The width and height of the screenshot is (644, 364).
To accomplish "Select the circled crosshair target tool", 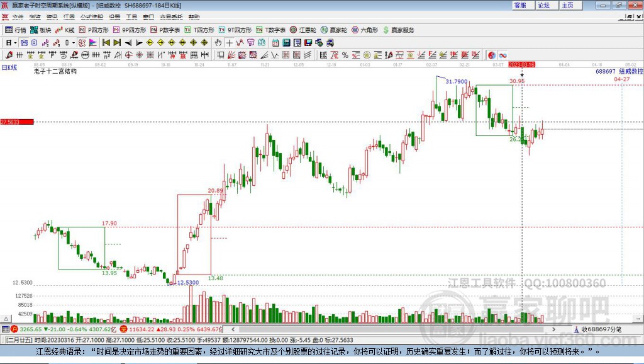I will (x=128, y=55).
